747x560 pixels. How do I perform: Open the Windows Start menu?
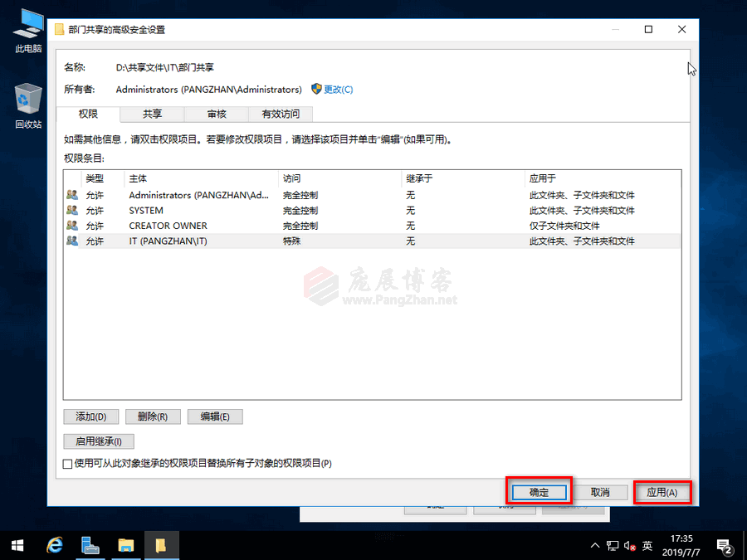click(x=17, y=545)
